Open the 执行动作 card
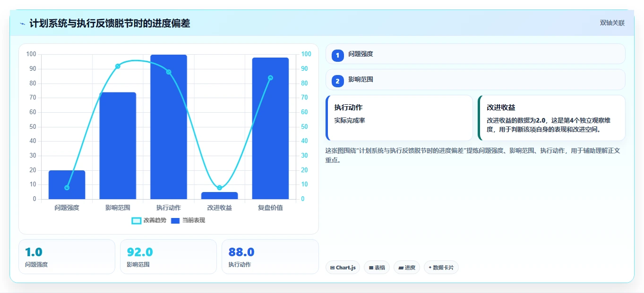This screenshot has width=644, height=293. [399, 118]
